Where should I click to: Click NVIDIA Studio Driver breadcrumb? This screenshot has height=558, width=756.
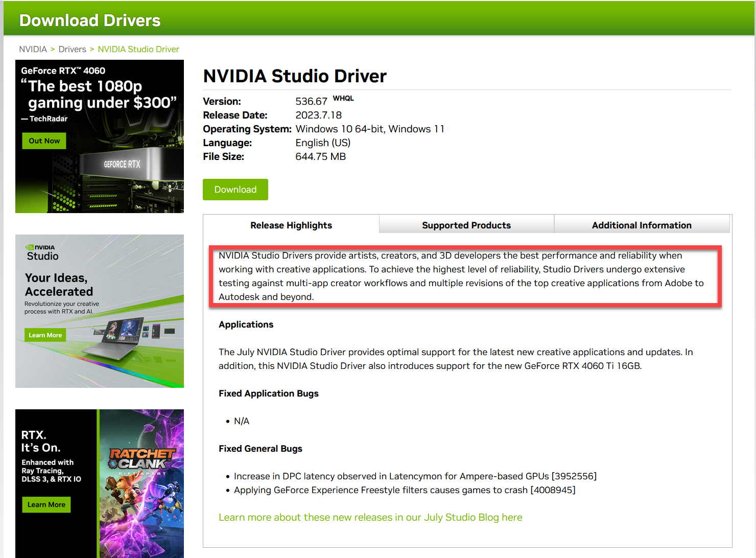[x=138, y=49]
